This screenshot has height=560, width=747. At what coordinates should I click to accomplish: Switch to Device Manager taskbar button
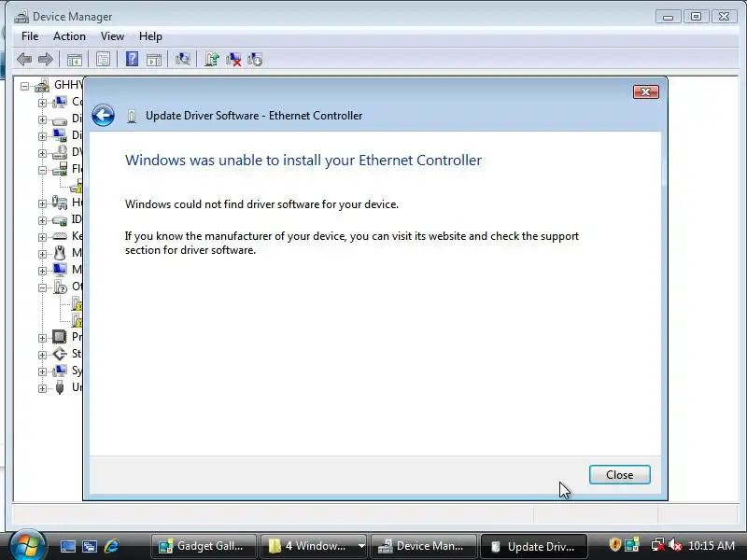424,546
